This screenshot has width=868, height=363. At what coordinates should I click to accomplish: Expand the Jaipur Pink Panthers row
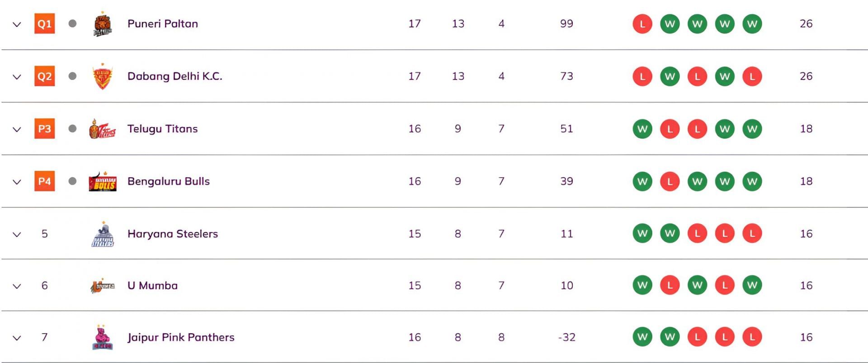17,338
